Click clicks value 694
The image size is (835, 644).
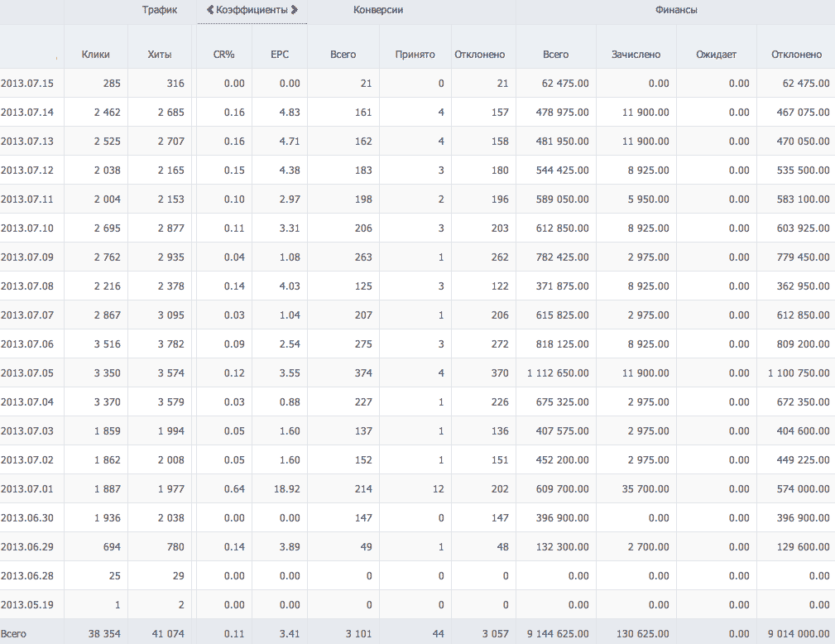coord(112,547)
